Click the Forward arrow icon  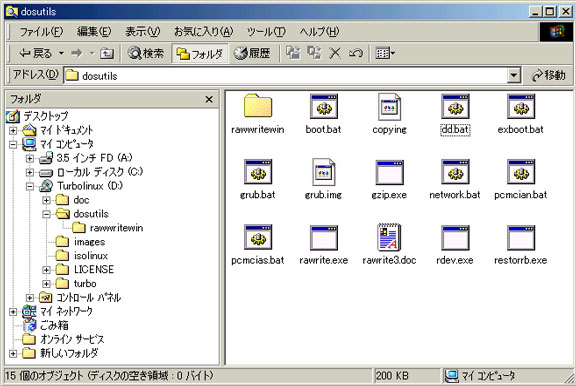pos(77,54)
